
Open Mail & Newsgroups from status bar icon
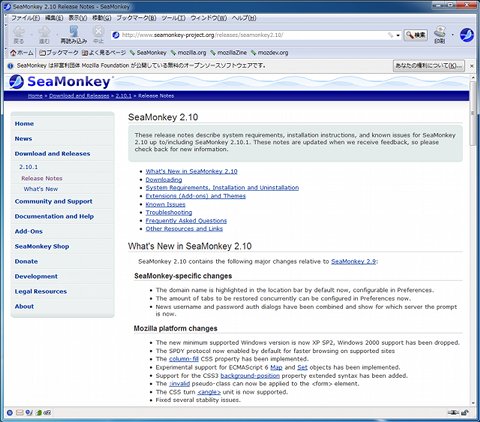pyautogui.click(x=20, y=413)
